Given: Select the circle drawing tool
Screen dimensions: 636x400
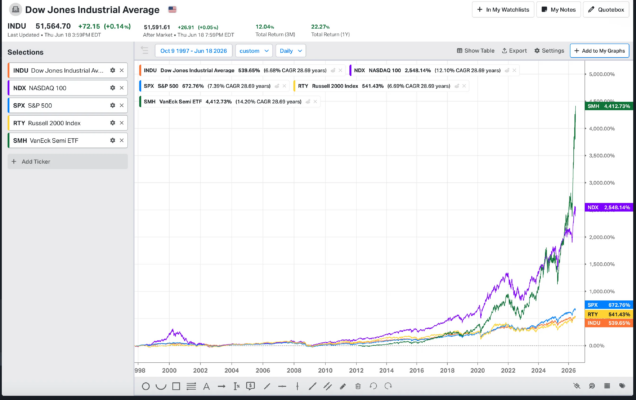Looking at the screenshot, I should pyautogui.click(x=146, y=386).
